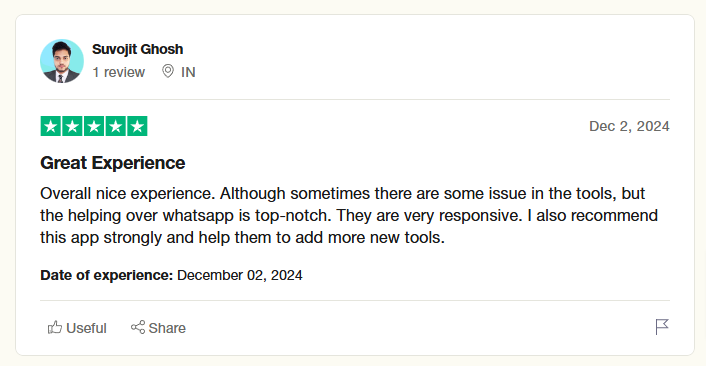Click the first green rating star
Screen dimensions: 706x366
51,126
